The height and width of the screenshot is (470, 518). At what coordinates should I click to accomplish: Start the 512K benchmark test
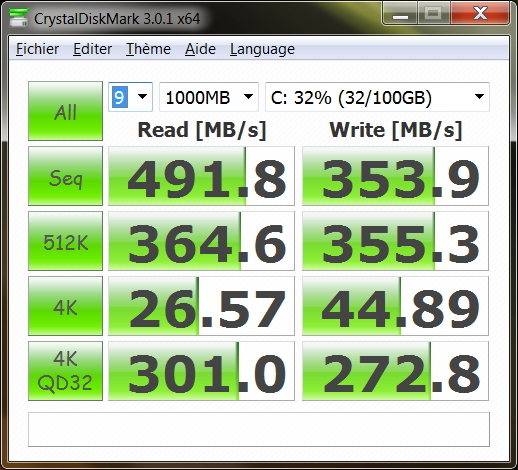click(65, 241)
